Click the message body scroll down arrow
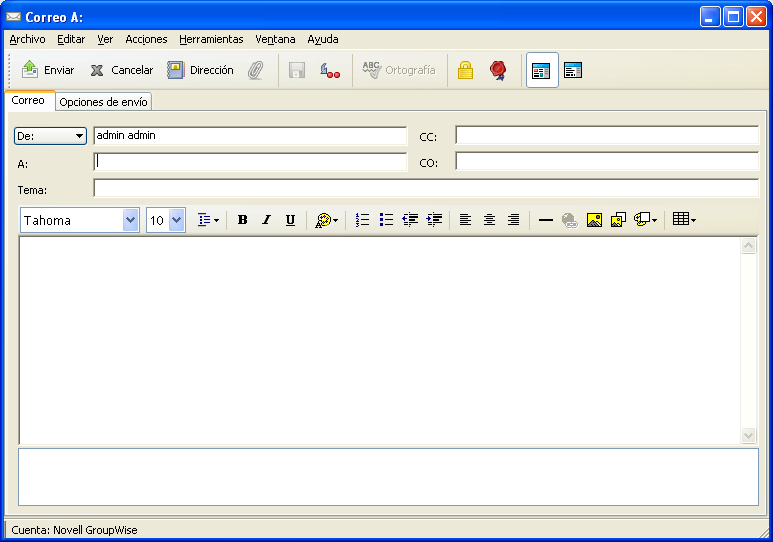The width and height of the screenshot is (773, 542). 748,435
